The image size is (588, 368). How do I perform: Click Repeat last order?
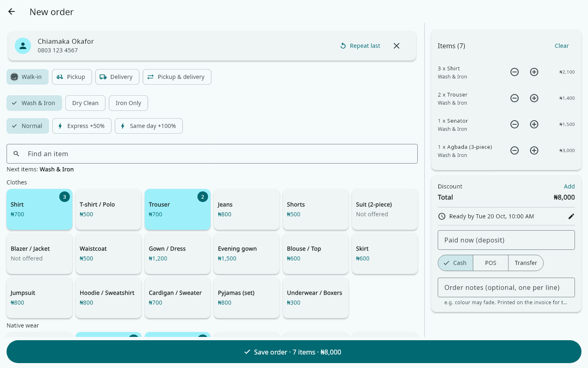(x=360, y=46)
